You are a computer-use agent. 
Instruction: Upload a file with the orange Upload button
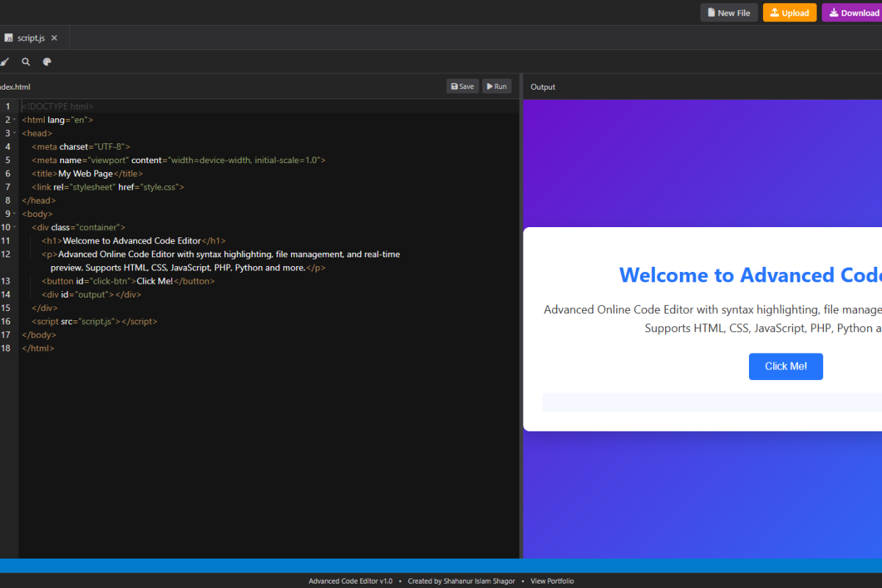click(789, 12)
